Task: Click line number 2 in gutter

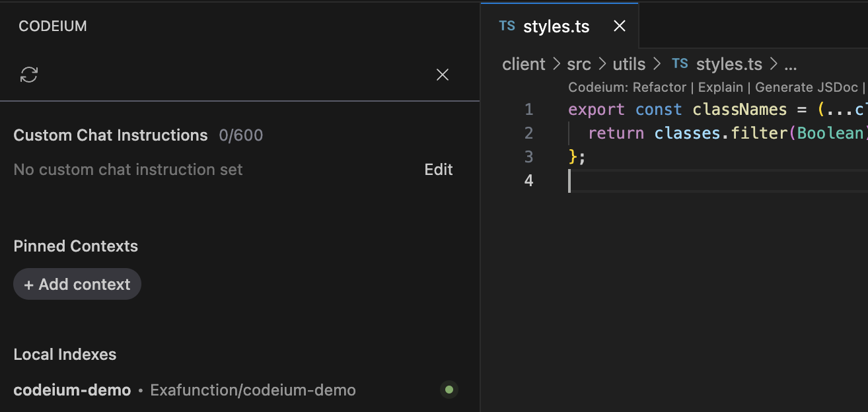Action: [x=528, y=133]
